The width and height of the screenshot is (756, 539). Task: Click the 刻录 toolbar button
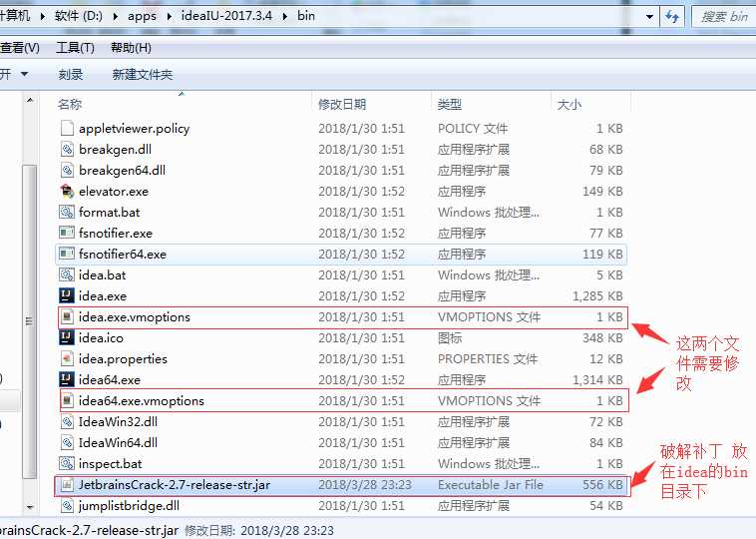pyautogui.click(x=71, y=74)
